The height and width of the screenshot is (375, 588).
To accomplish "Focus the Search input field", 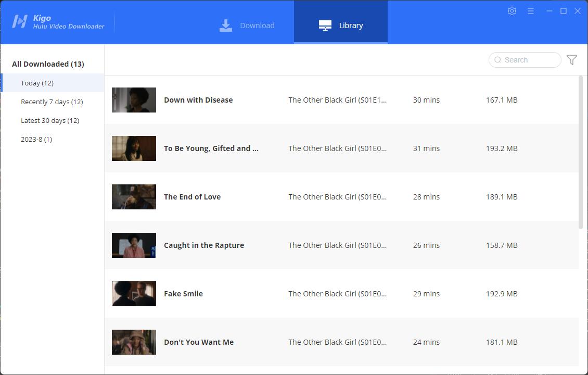I will 525,60.
